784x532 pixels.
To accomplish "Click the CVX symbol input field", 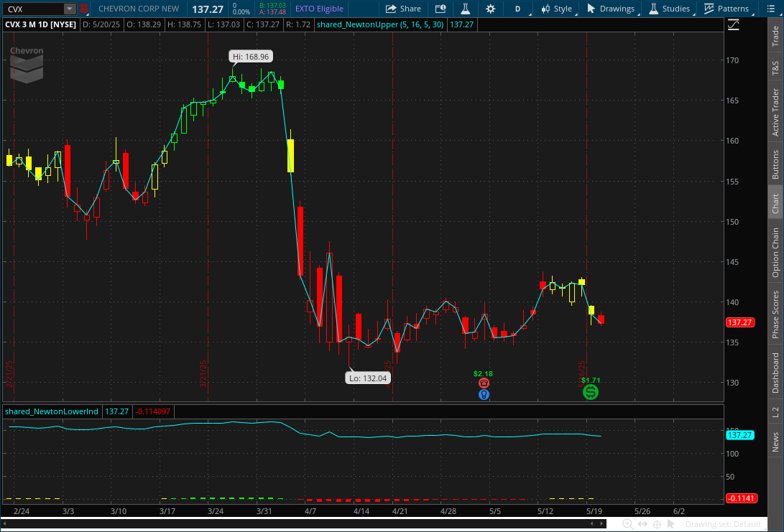I will tap(34, 9).
